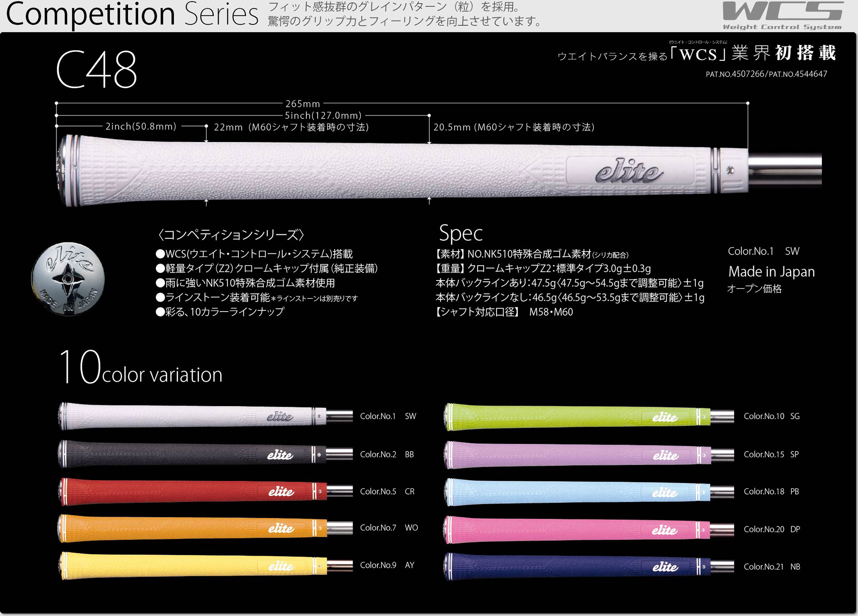This screenshot has height=616, width=858.
Task: Click the '彩る、10カラーラインナップ' bullet
Action: (x=220, y=312)
